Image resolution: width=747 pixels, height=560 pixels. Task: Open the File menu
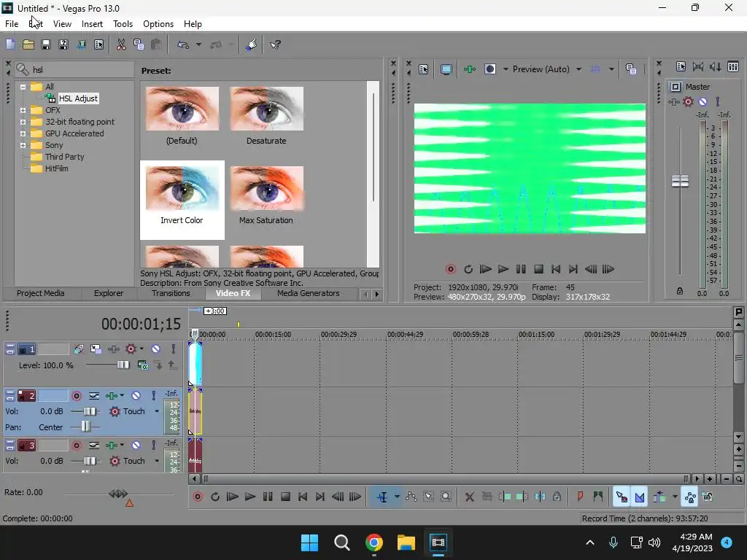[x=12, y=24]
